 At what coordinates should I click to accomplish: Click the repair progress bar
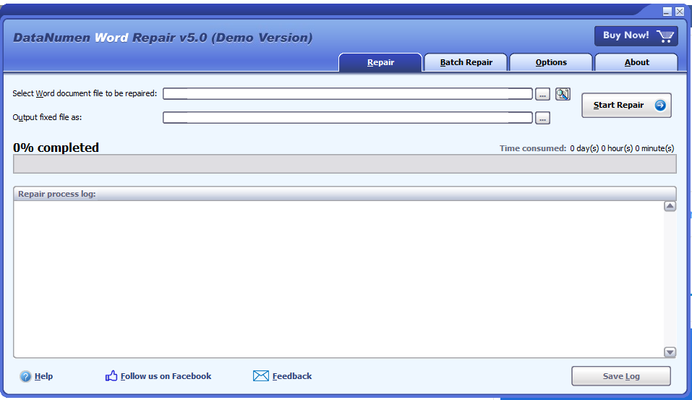(x=345, y=164)
